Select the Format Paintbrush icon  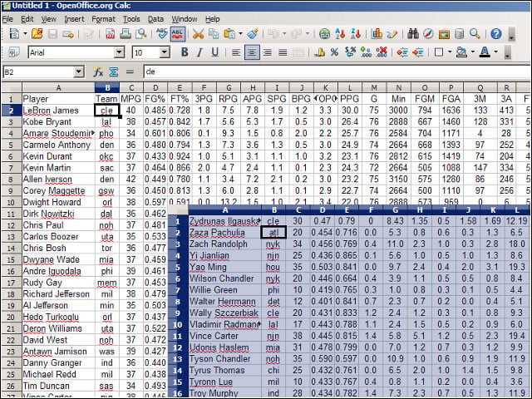click(252, 33)
